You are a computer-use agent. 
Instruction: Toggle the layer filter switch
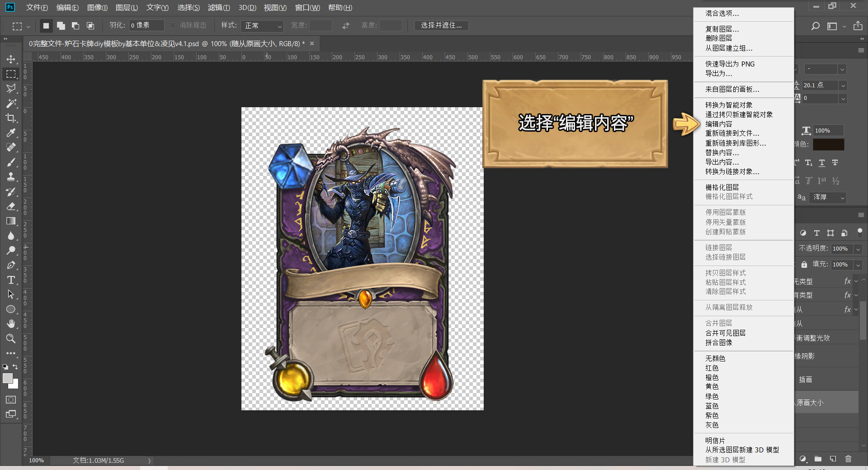point(860,232)
